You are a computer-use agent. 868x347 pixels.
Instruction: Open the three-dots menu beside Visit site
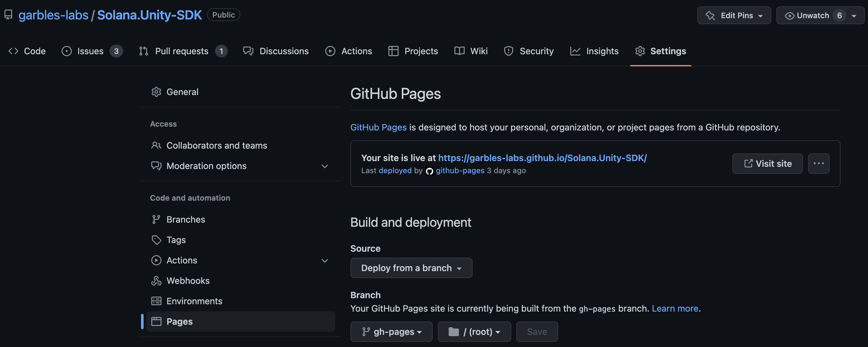point(819,163)
